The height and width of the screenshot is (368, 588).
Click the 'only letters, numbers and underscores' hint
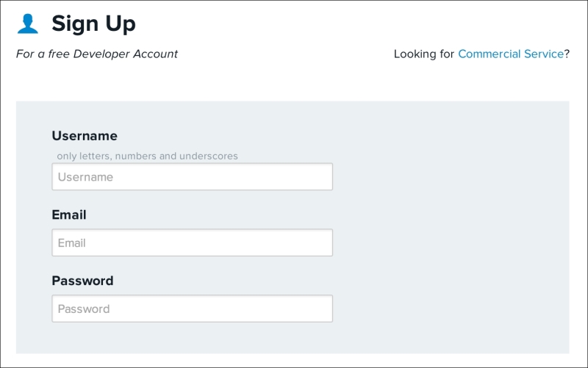coord(148,156)
